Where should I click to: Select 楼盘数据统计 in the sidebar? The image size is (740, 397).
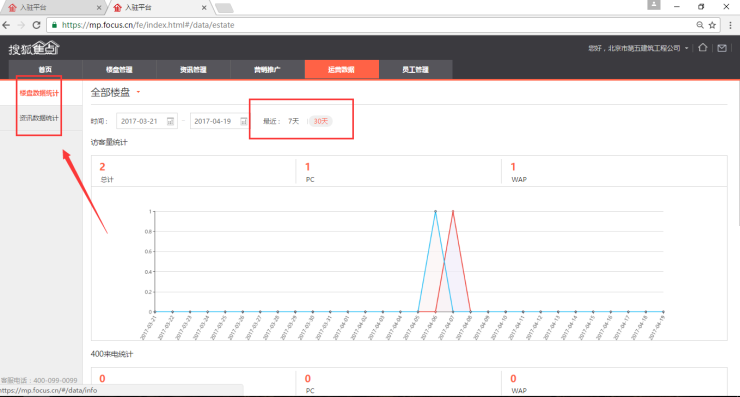(39, 93)
